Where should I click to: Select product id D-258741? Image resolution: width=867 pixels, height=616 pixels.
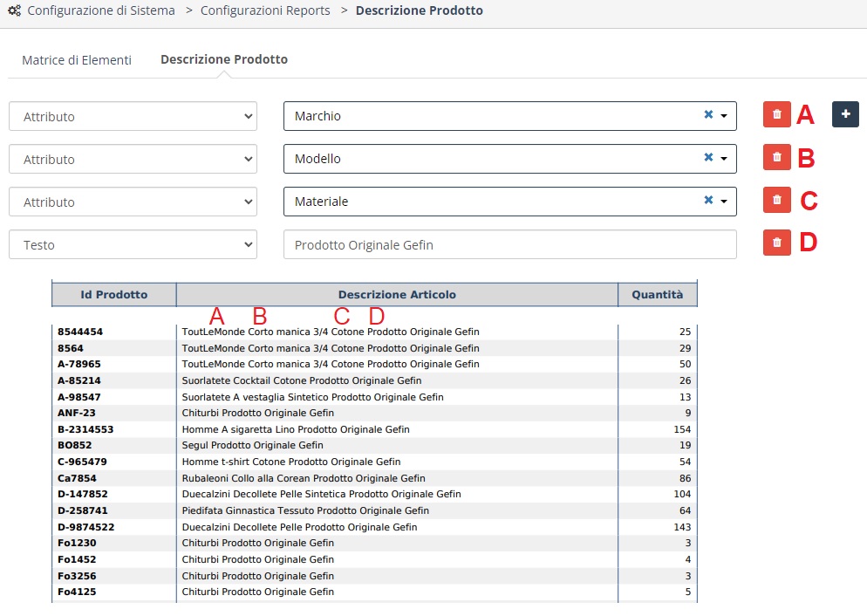(x=82, y=510)
